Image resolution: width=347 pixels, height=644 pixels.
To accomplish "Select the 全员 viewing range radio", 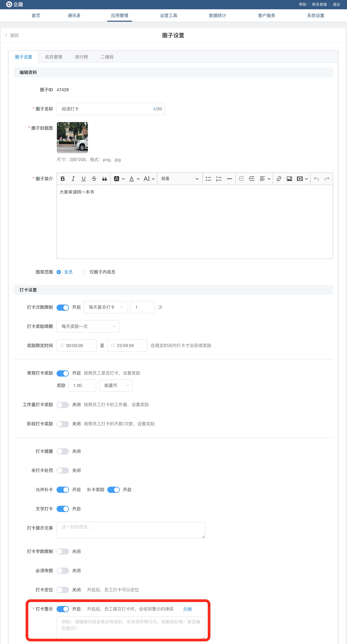I will click(59, 272).
